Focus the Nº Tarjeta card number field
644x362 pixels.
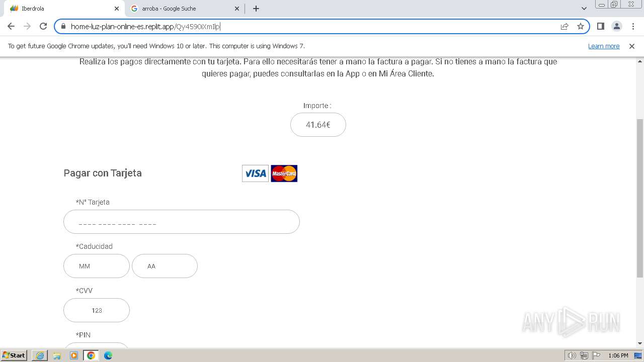(x=182, y=222)
